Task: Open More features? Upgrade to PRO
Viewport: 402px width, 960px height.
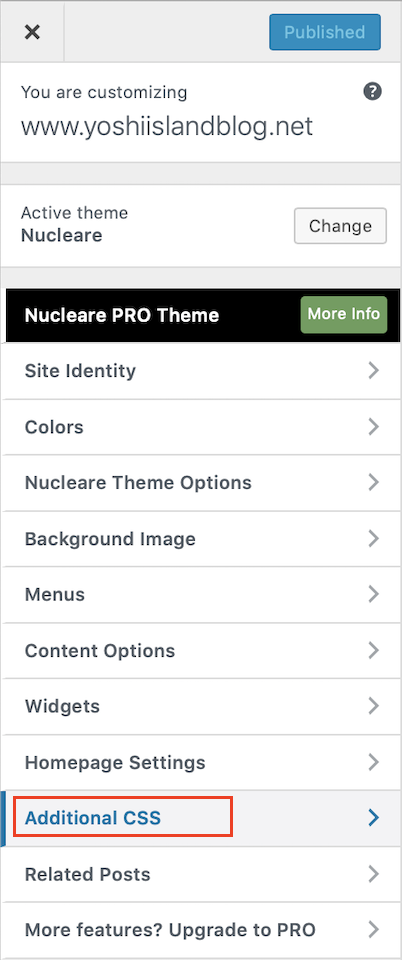Action: click(x=201, y=931)
